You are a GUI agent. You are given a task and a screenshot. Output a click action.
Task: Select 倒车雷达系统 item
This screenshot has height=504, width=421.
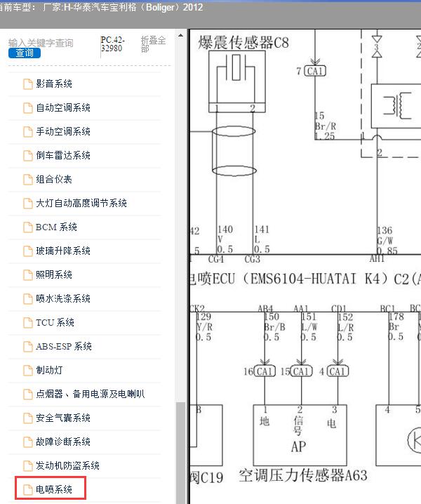(63, 155)
